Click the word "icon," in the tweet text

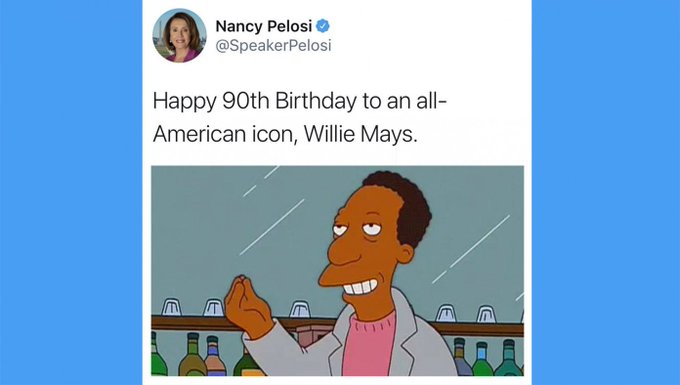click(x=275, y=134)
